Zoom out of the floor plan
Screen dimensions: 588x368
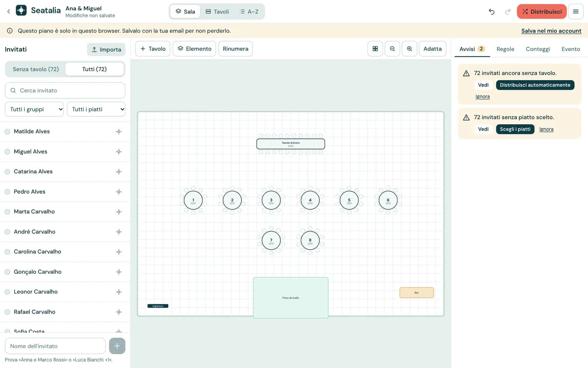tap(392, 49)
